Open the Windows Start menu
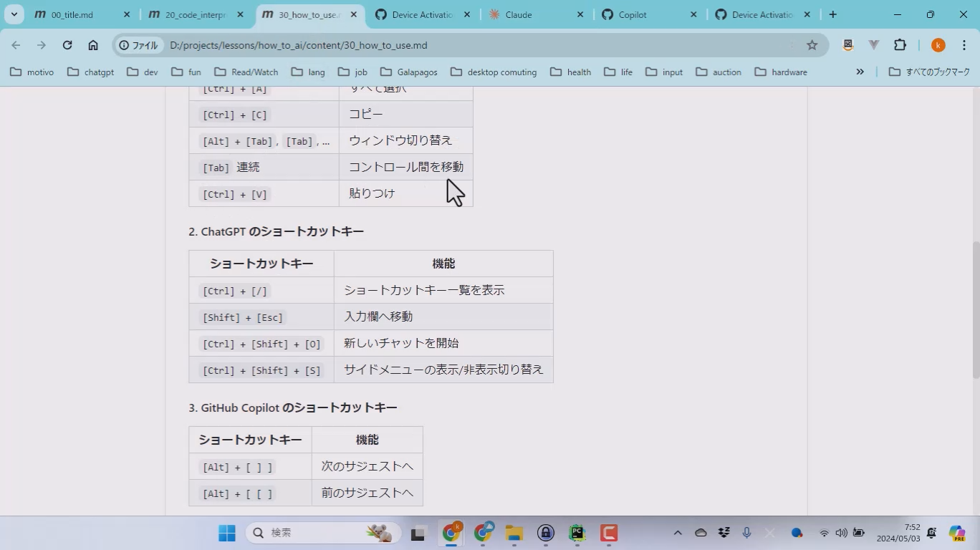 227,533
